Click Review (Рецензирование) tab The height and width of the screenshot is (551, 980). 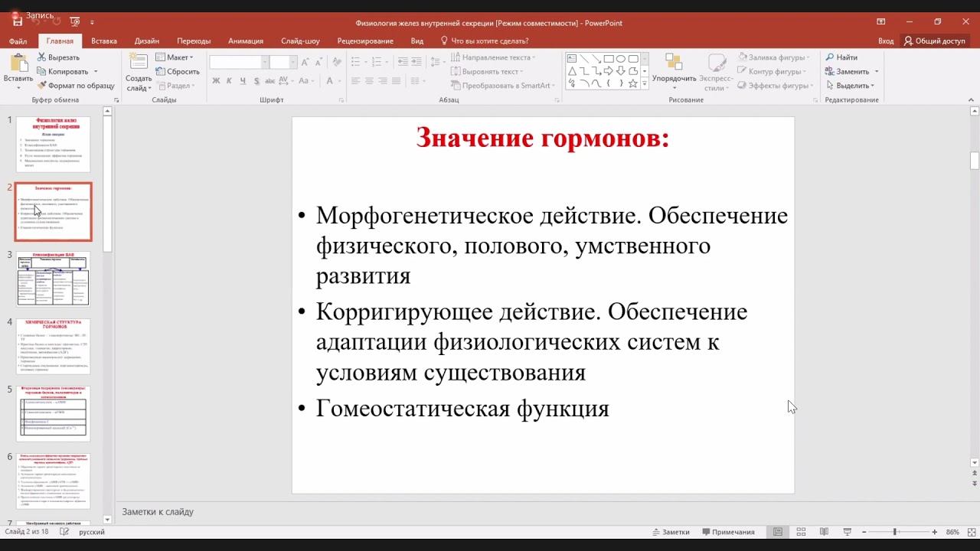point(365,41)
